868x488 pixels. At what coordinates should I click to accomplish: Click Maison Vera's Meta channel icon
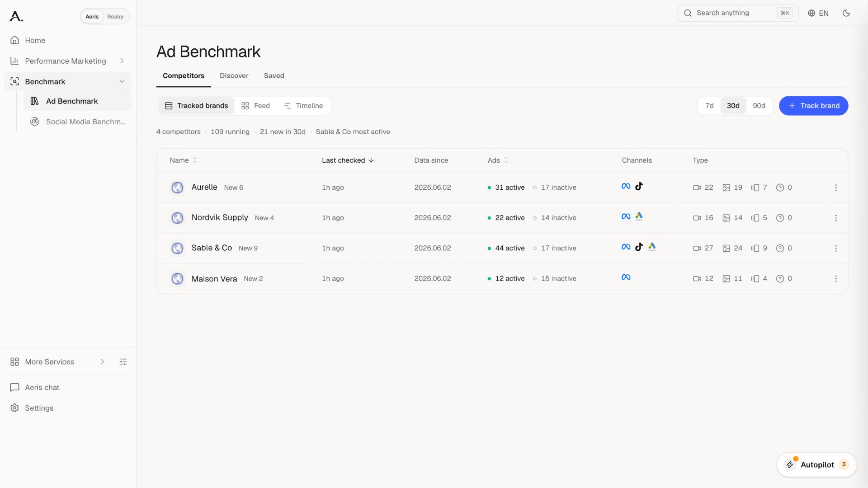pos(626,277)
